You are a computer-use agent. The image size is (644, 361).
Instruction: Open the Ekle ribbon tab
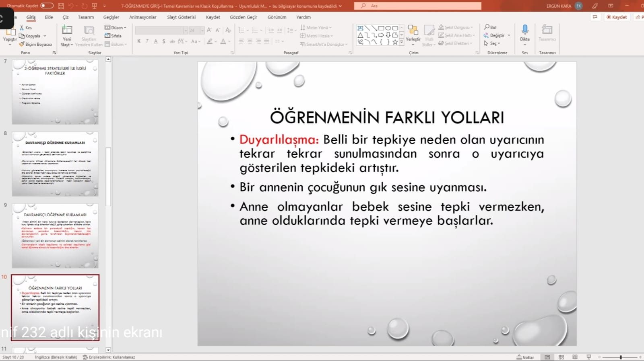tap(49, 17)
